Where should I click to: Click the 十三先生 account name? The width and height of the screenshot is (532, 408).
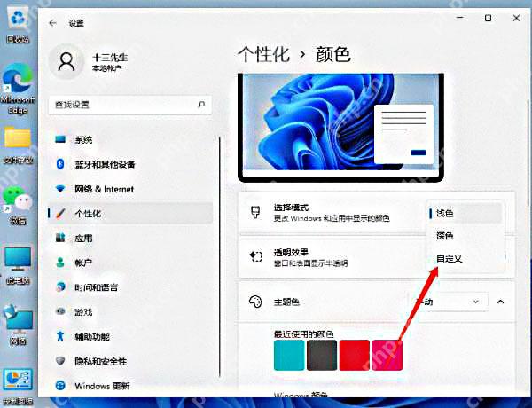tap(110, 58)
